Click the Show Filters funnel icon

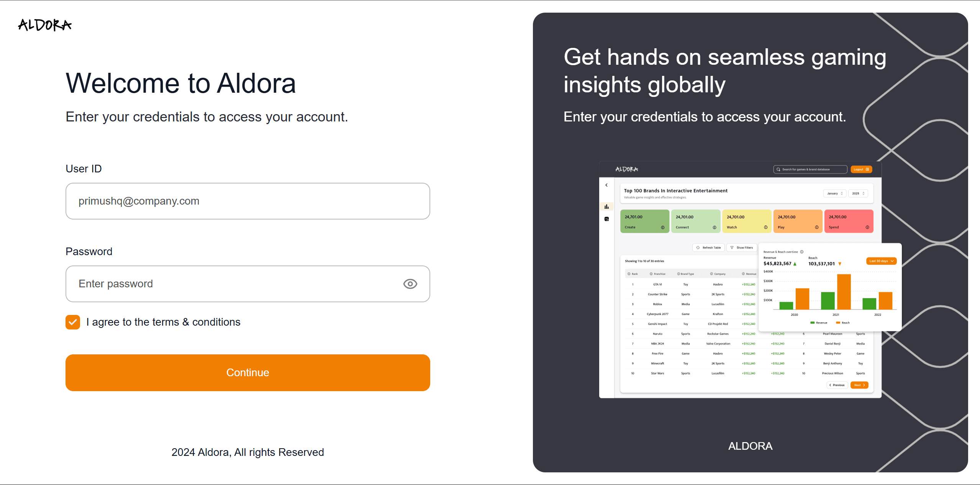(732, 247)
